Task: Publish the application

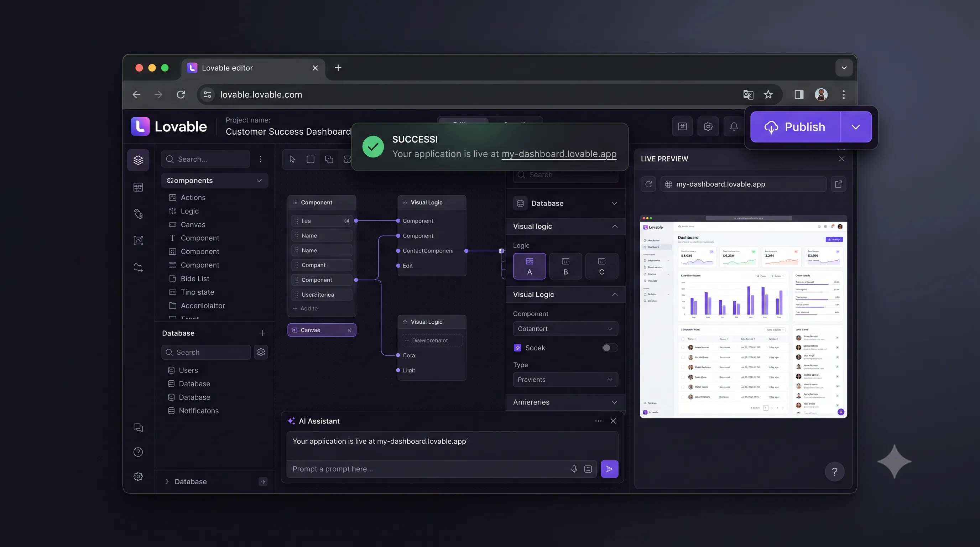Action: (795, 127)
